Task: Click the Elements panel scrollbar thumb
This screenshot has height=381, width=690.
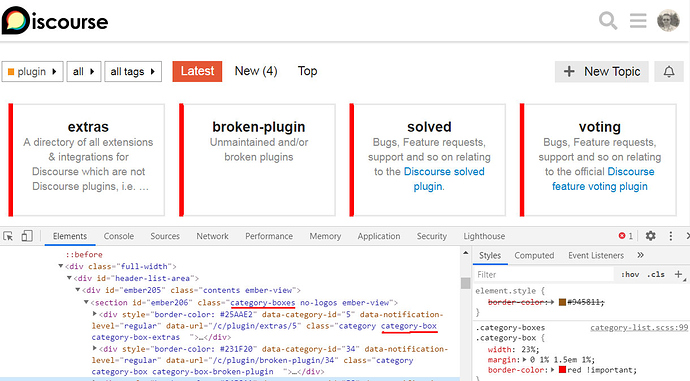Action: (x=466, y=283)
